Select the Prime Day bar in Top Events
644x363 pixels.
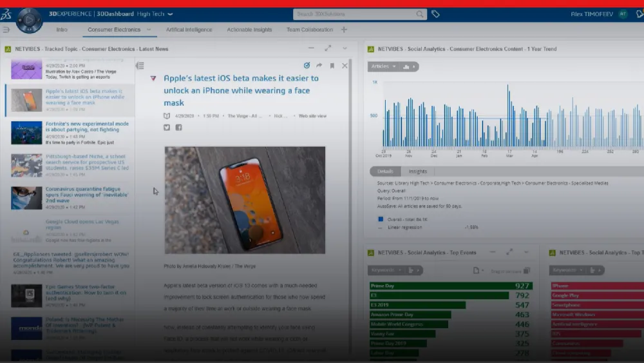pos(451,286)
